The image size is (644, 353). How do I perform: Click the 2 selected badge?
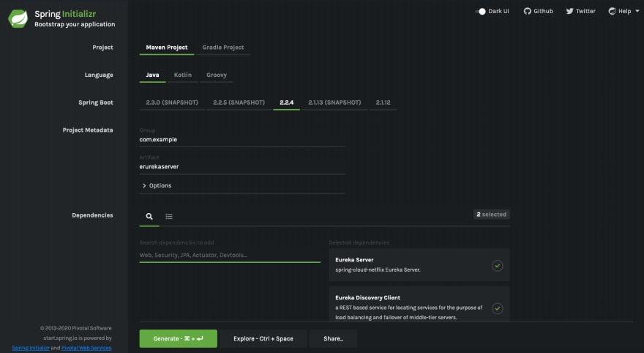(x=492, y=215)
